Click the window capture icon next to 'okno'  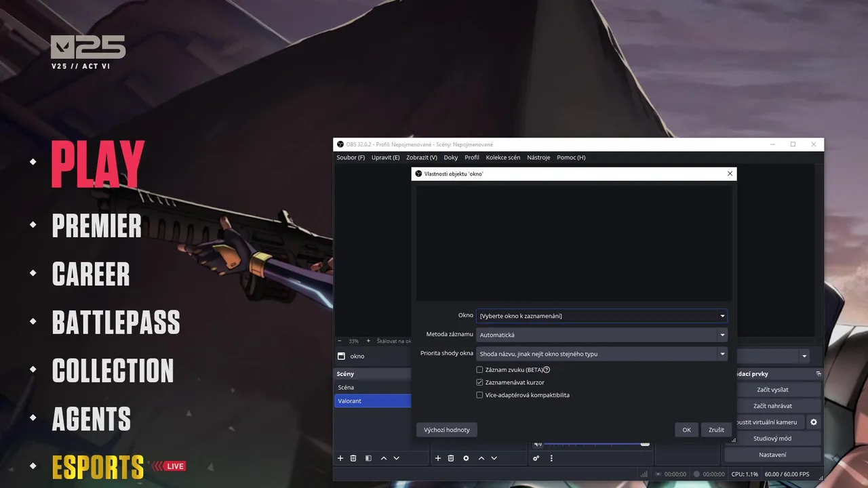coord(340,357)
